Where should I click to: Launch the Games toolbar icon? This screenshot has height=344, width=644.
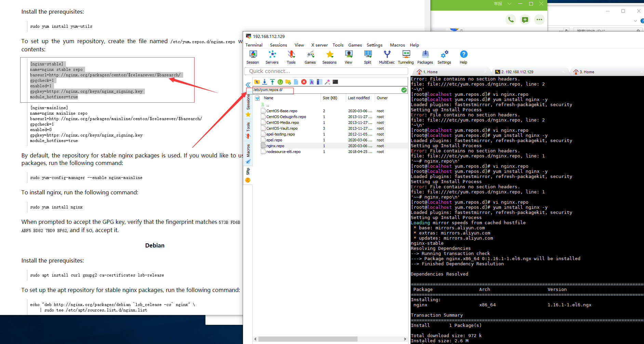pos(310,57)
